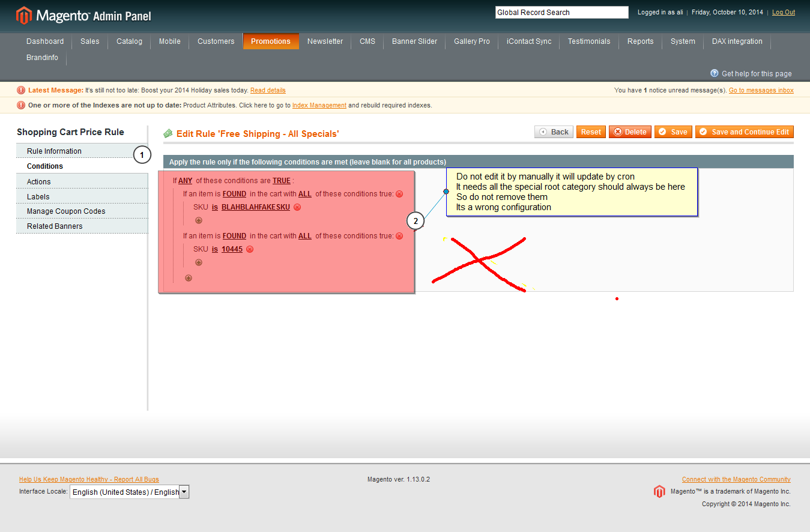
Task: Click the help icon beside Get help
Action: (x=715, y=73)
